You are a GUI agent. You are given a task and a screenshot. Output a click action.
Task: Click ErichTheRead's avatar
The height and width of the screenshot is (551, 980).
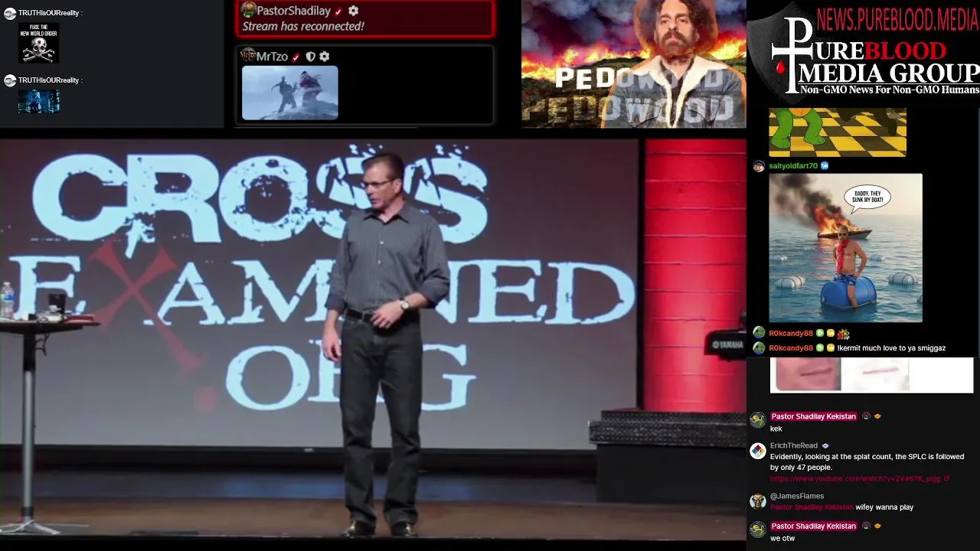tap(757, 451)
